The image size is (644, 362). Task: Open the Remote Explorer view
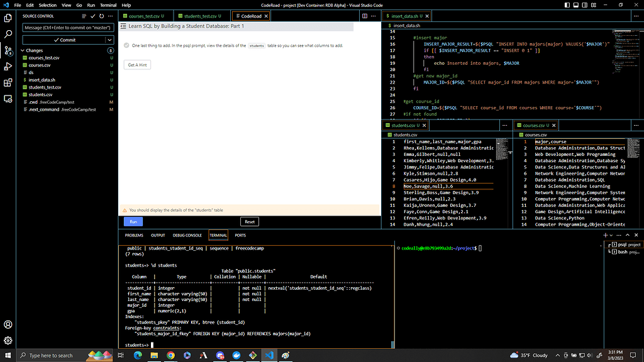(x=8, y=100)
